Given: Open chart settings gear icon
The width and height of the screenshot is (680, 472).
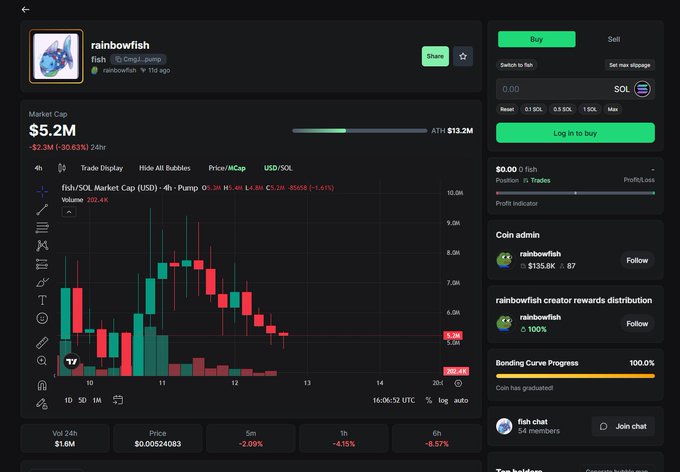Looking at the screenshot, I should 458,383.
